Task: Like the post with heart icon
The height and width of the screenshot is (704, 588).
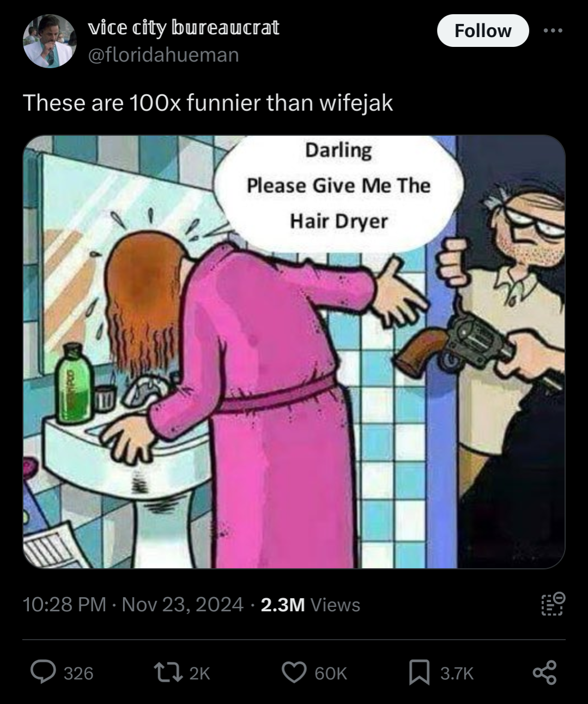Action: 294,672
